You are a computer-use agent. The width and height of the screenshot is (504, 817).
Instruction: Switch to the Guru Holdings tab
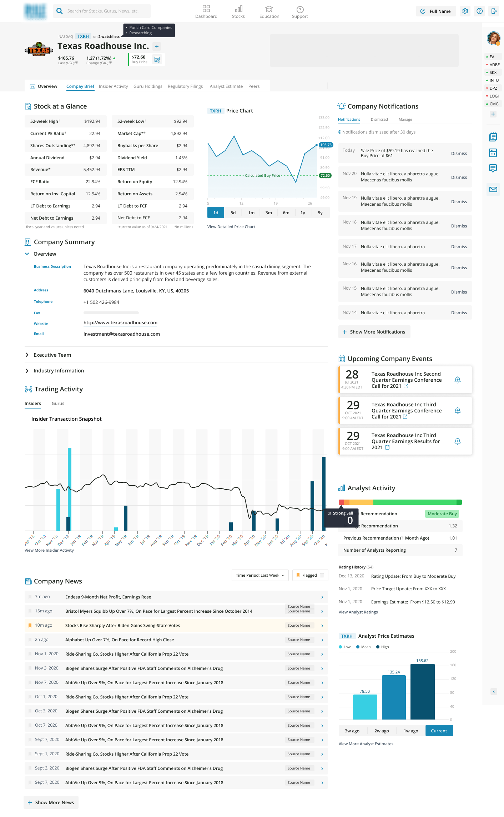148,86
